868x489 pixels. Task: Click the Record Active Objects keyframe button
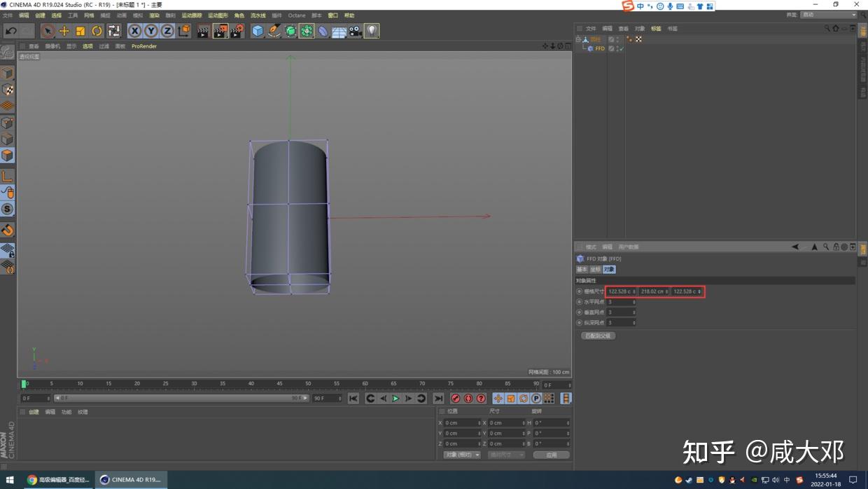coord(456,399)
